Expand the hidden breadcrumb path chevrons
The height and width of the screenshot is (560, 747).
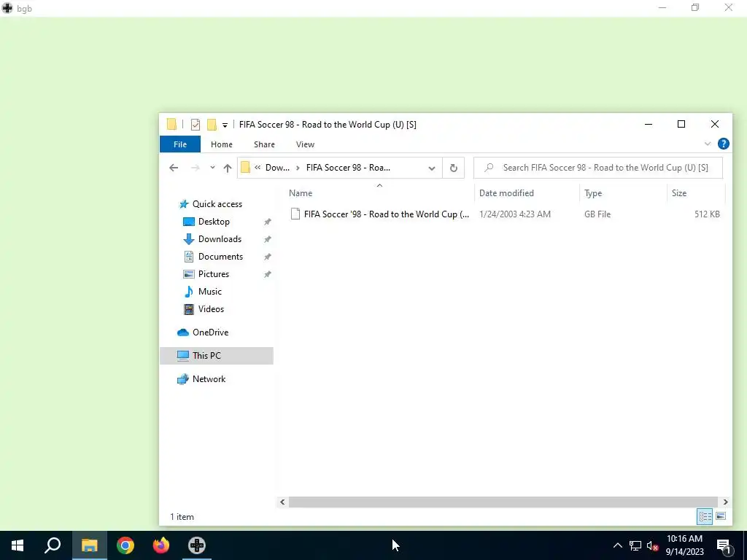(258, 168)
